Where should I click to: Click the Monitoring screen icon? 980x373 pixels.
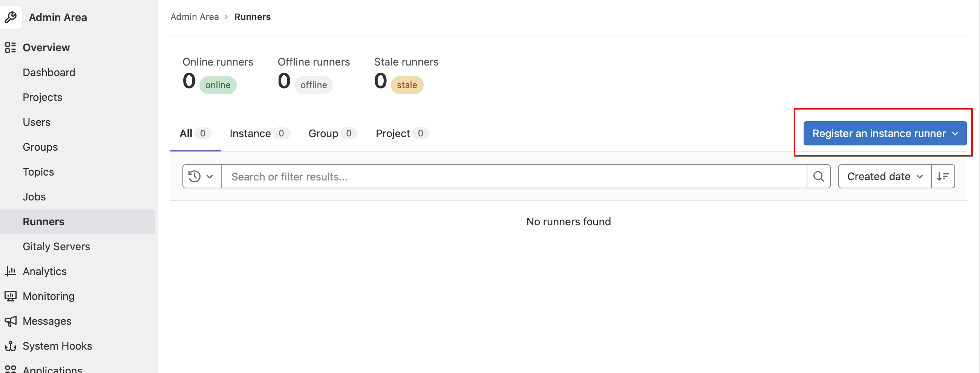click(11, 296)
